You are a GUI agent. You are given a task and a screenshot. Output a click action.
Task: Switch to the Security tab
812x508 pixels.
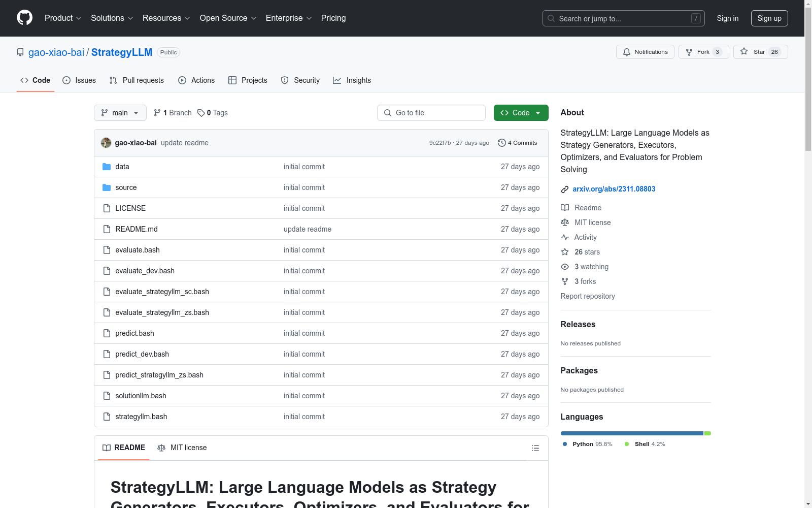(300, 80)
